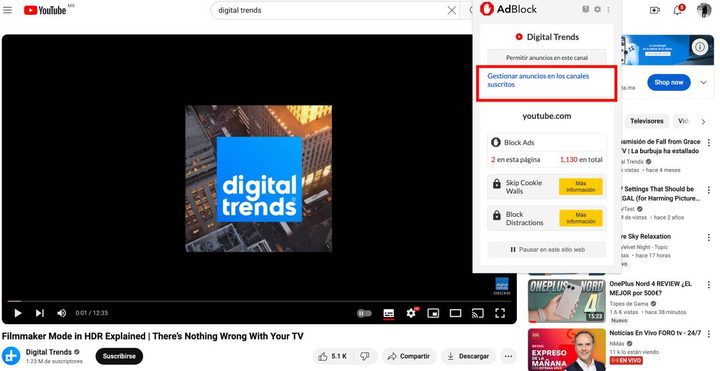Viewport: 720px width, 371px height.
Task: Expand the ad chevron next to Shop now
Action: pos(703,83)
